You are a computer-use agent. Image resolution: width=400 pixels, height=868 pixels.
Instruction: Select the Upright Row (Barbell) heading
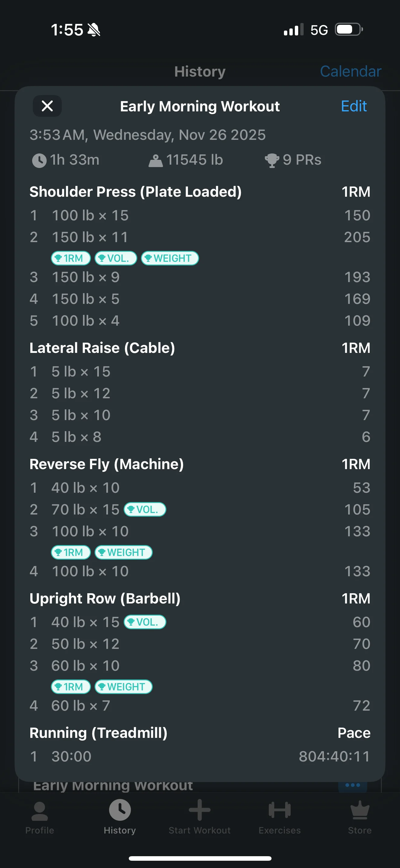105,599
